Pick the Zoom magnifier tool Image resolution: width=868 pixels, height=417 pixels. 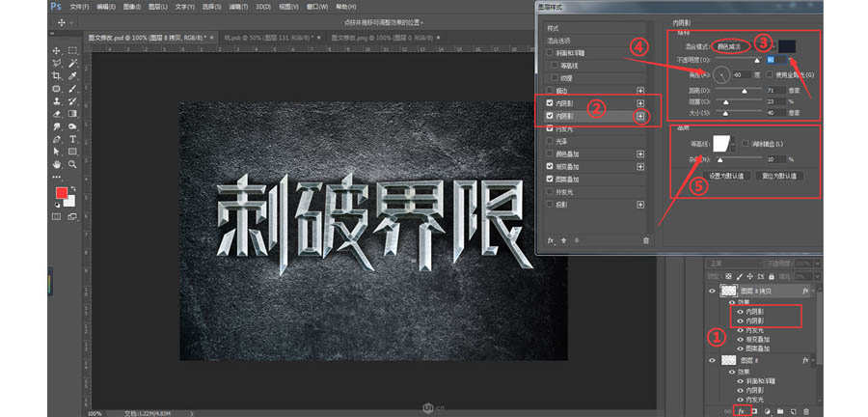click(73, 164)
